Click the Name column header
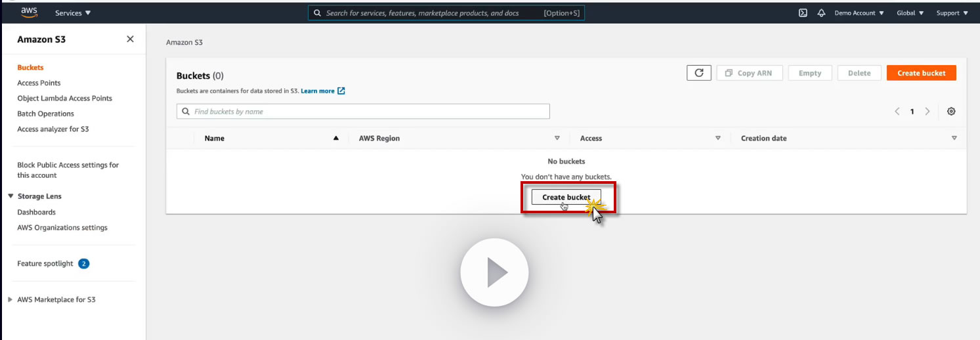980x340 pixels. (215, 138)
